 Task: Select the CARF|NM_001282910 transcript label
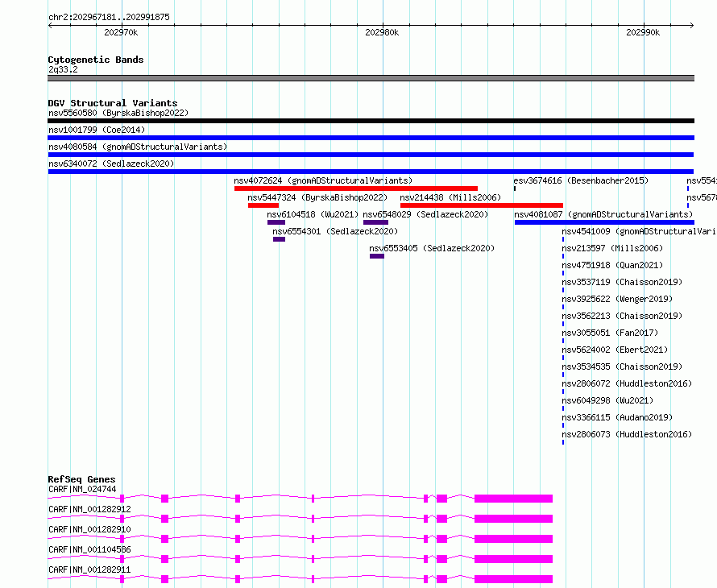89,529
